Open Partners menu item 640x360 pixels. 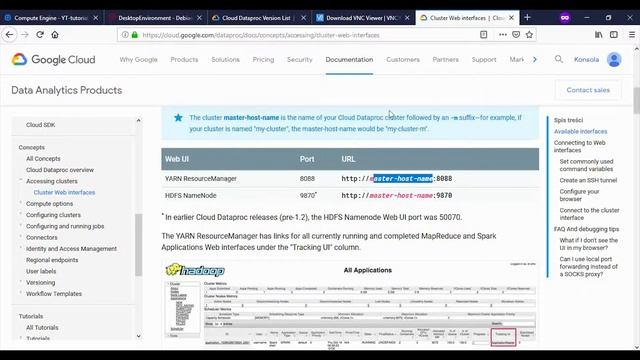[x=446, y=60]
